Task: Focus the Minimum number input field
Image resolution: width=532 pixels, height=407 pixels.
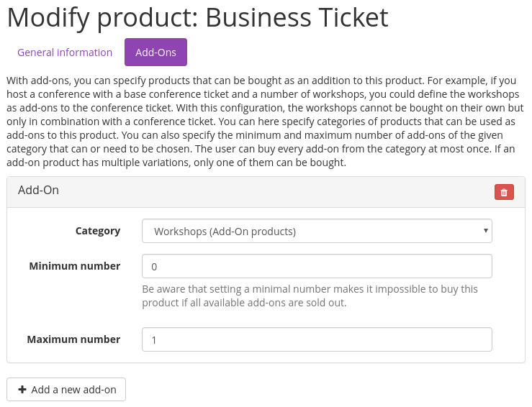Action: tap(317, 266)
